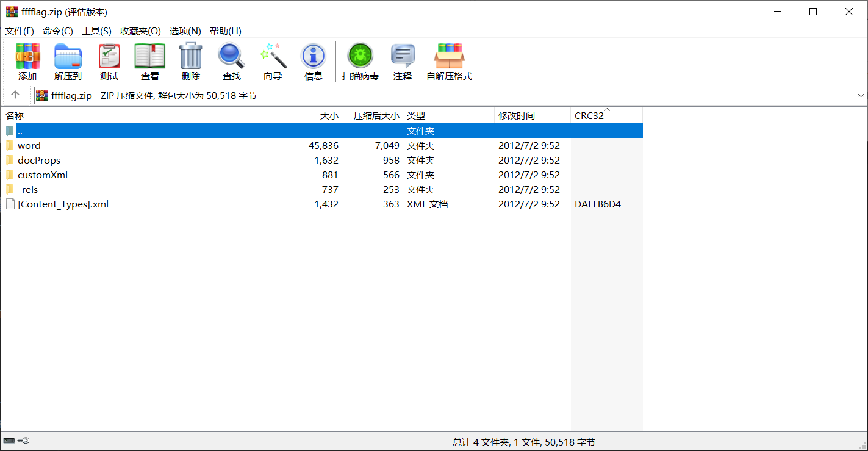The height and width of the screenshot is (451, 868).
Task: Click the _rels folder name
Action: click(x=27, y=189)
